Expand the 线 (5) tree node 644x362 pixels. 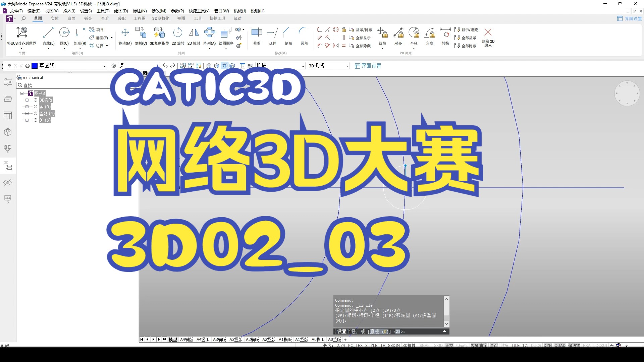point(27,120)
